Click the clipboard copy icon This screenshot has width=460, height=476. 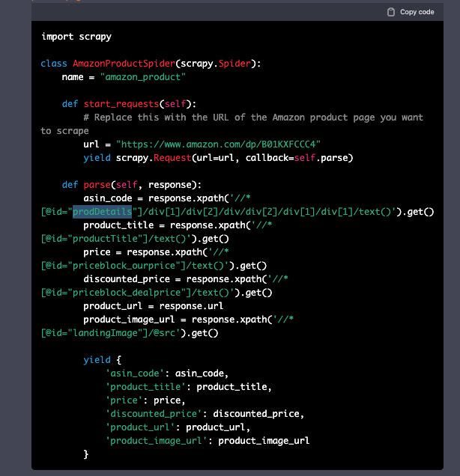point(391,12)
